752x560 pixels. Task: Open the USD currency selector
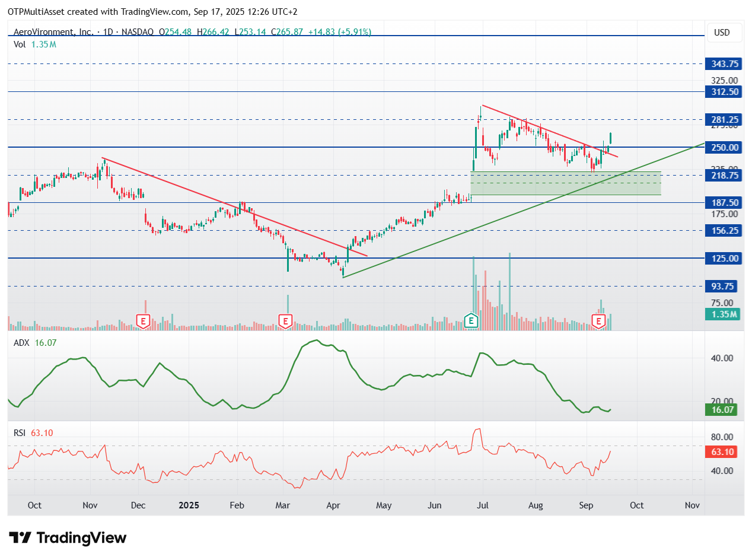pos(722,33)
